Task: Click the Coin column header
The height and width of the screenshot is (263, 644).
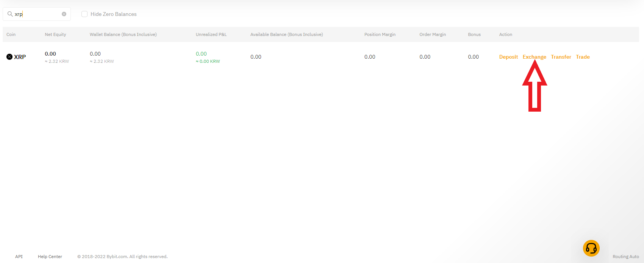Action: [x=11, y=34]
